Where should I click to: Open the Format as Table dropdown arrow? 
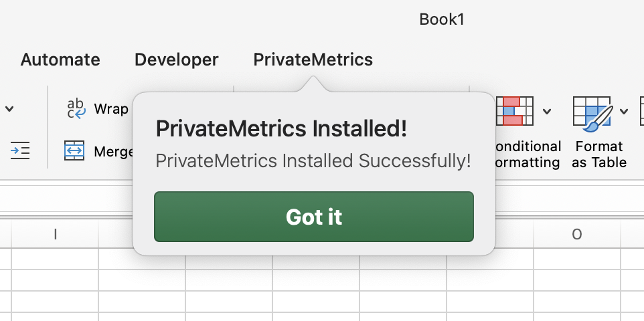[x=624, y=111]
